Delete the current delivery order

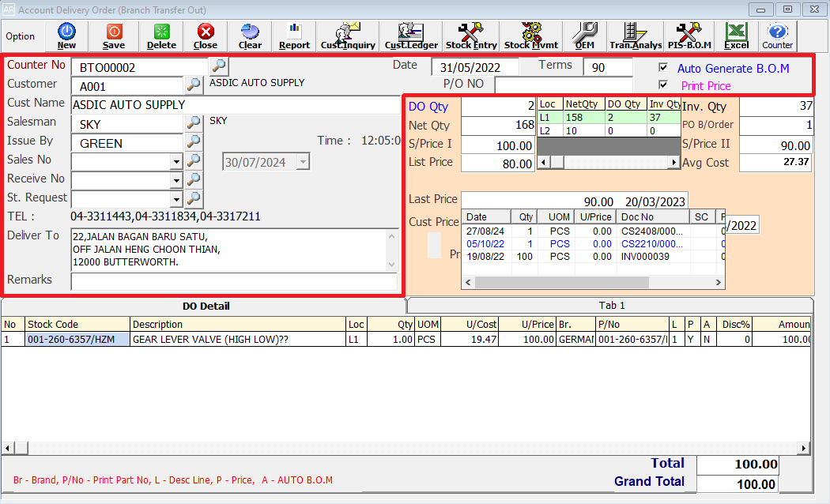coord(161,36)
